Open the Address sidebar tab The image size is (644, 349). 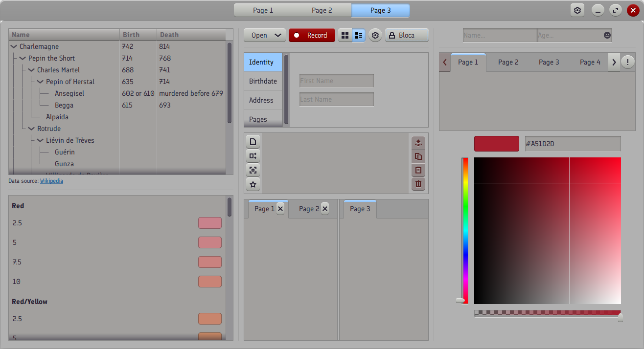click(x=263, y=100)
